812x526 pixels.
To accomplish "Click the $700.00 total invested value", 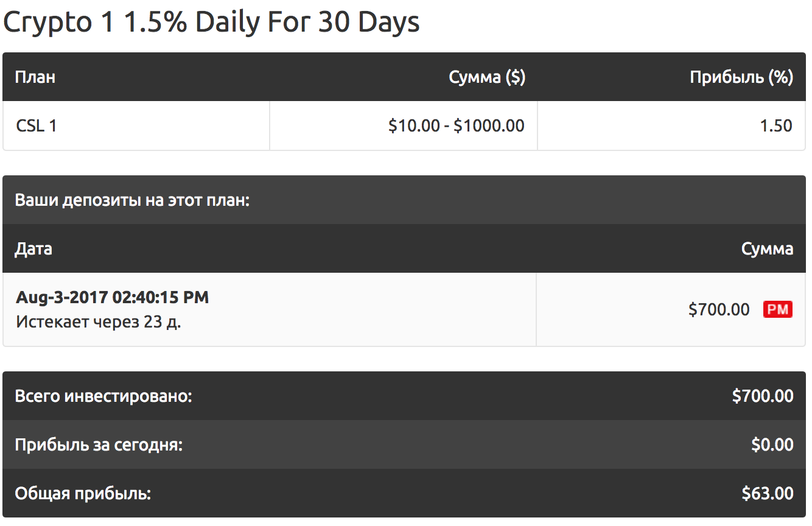I will [763, 396].
